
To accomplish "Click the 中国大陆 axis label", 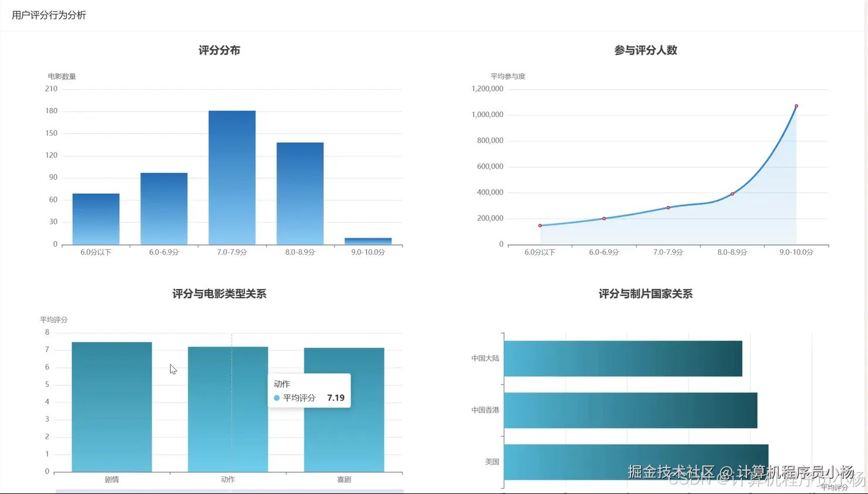I will click(486, 358).
